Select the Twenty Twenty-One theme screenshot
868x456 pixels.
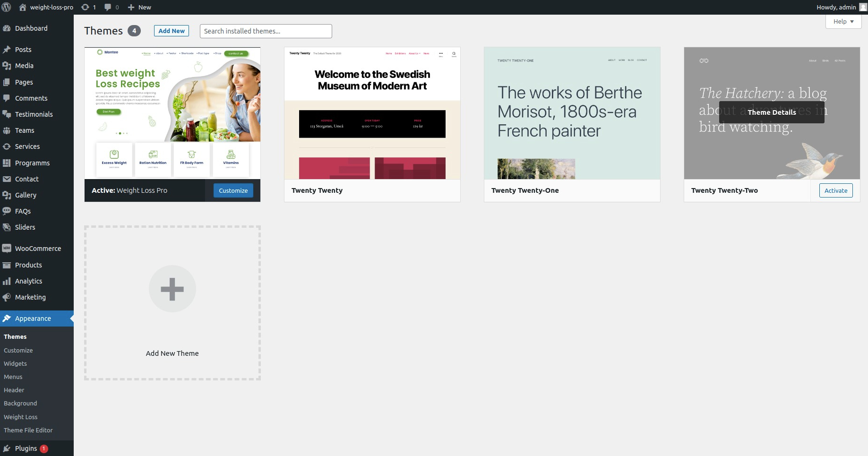[x=572, y=113]
